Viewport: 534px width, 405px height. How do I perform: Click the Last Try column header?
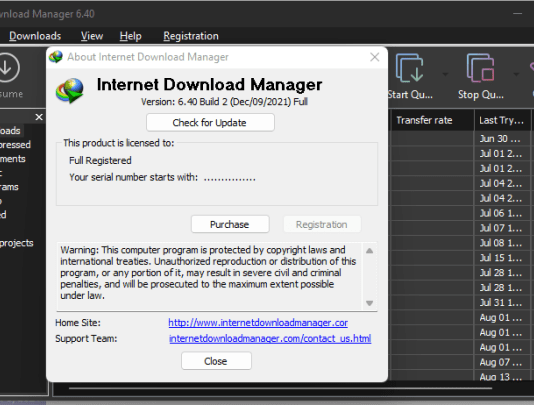502,120
